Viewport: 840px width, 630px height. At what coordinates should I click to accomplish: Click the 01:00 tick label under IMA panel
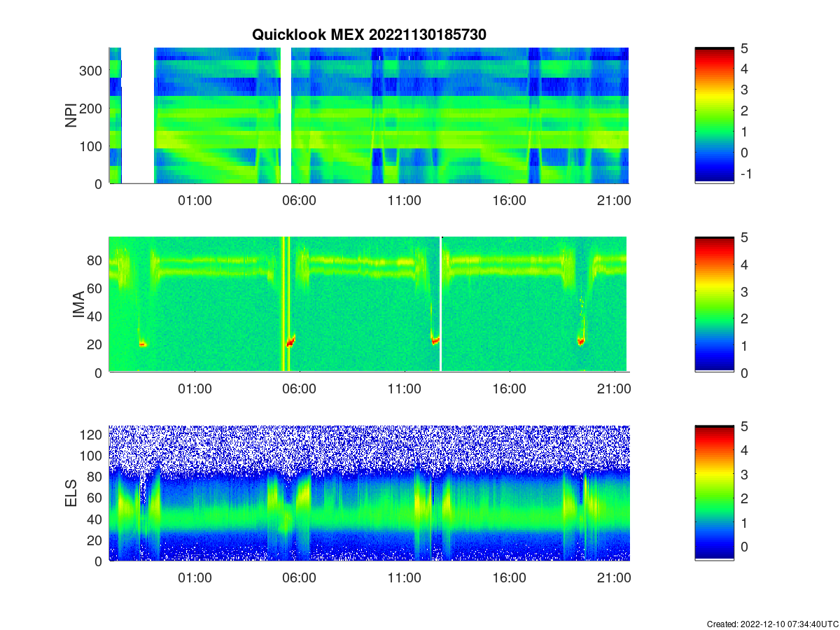click(195, 389)
